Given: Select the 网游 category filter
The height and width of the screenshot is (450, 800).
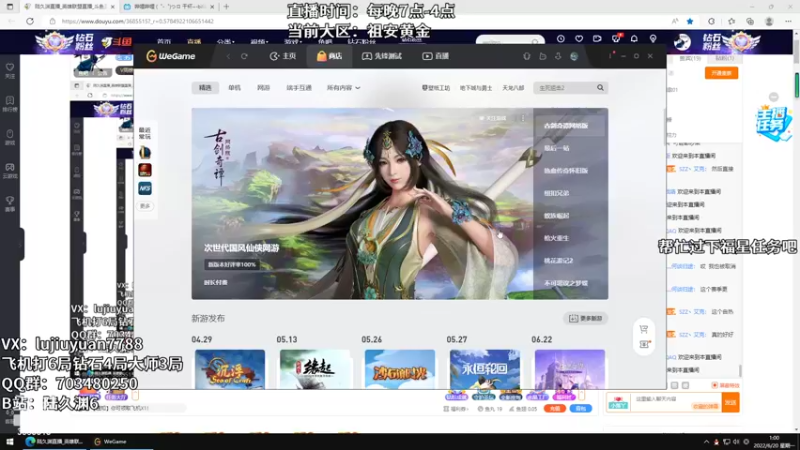Looking at the screenshot, I should (263, 88).
